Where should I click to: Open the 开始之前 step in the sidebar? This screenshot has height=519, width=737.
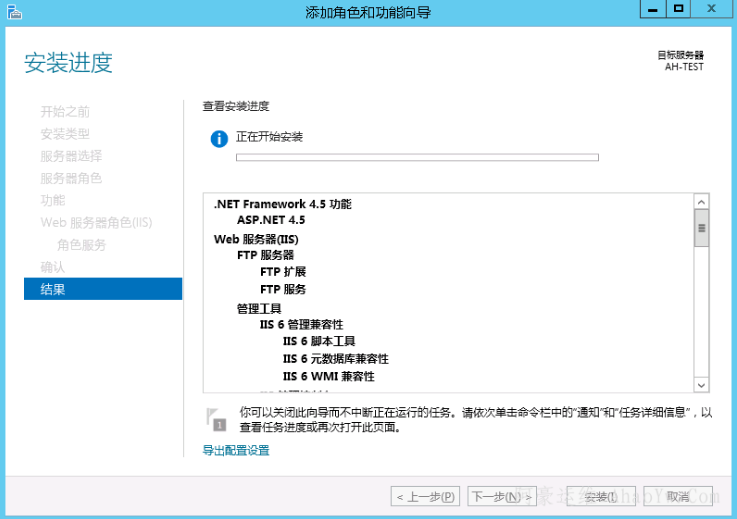tap(65, 112)
